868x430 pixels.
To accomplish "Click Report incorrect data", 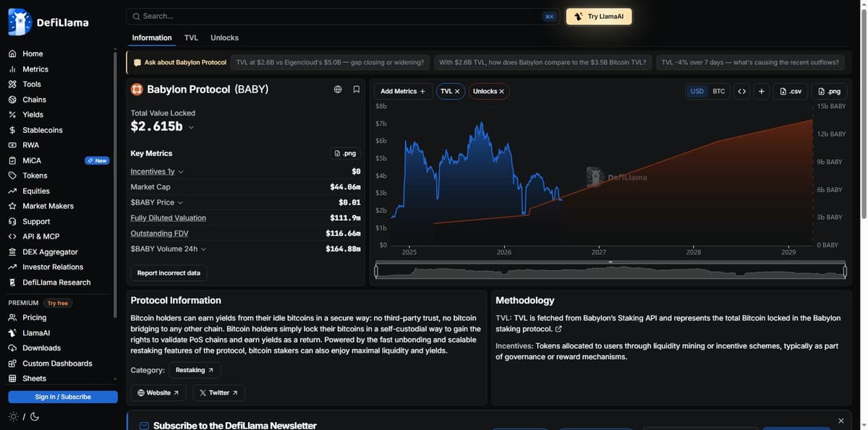I will coord(169,273).
